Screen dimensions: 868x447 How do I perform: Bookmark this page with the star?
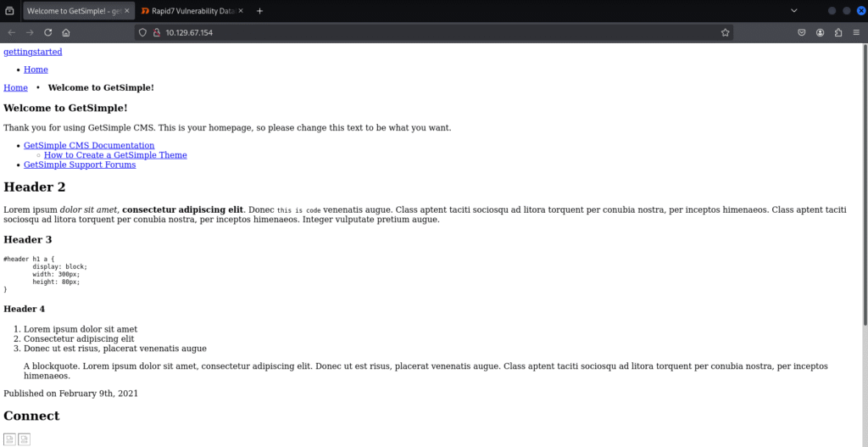pos(726,33)
